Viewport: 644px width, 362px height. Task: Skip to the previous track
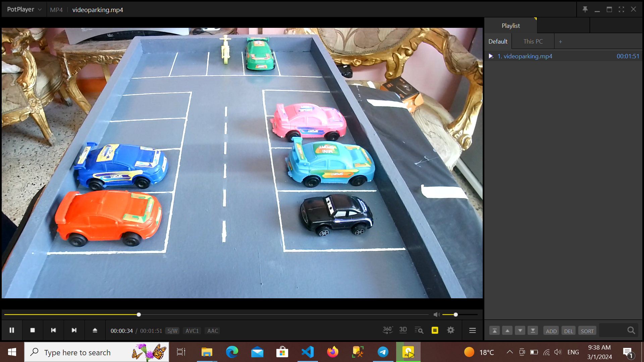53,330
